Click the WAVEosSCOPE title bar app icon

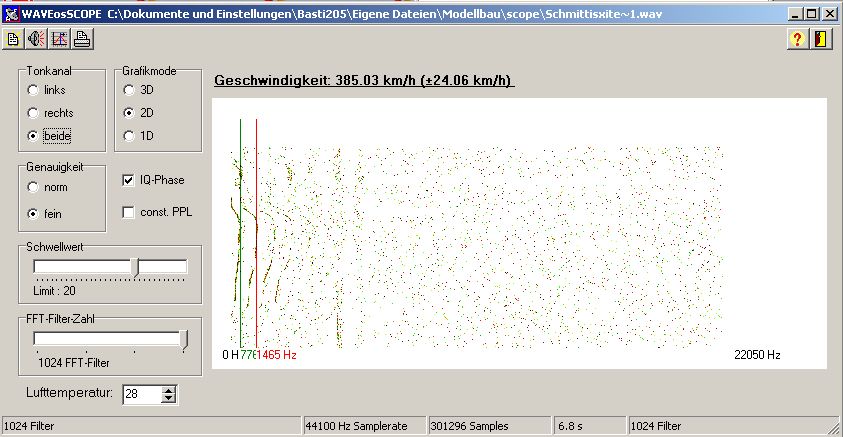(x=11, y=14)
